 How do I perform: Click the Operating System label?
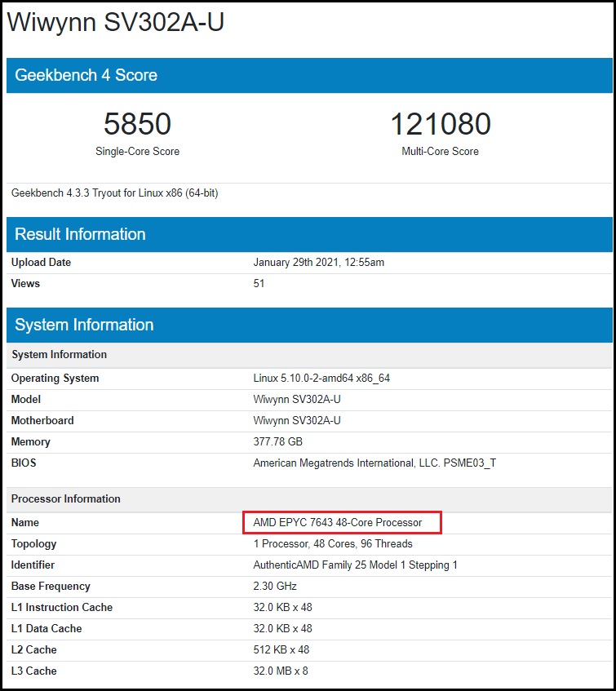click(x=55, y=378)
